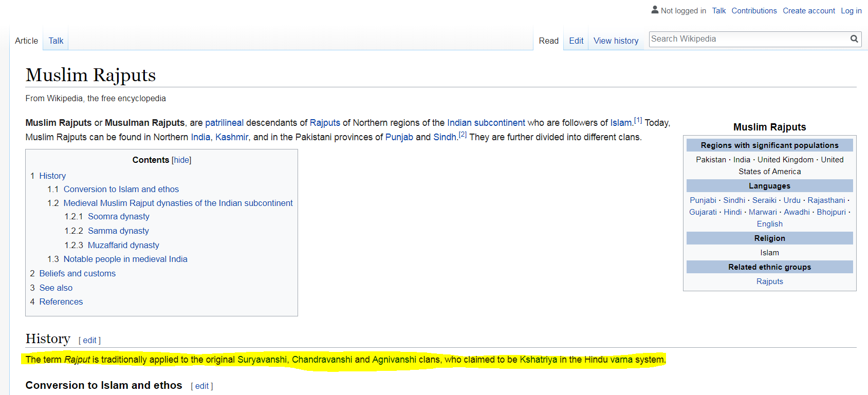This screenshot has height=395, width=868.
Task: Click the not-logged-in user icon
Action: pyautogui.click(x=655, y=10)
